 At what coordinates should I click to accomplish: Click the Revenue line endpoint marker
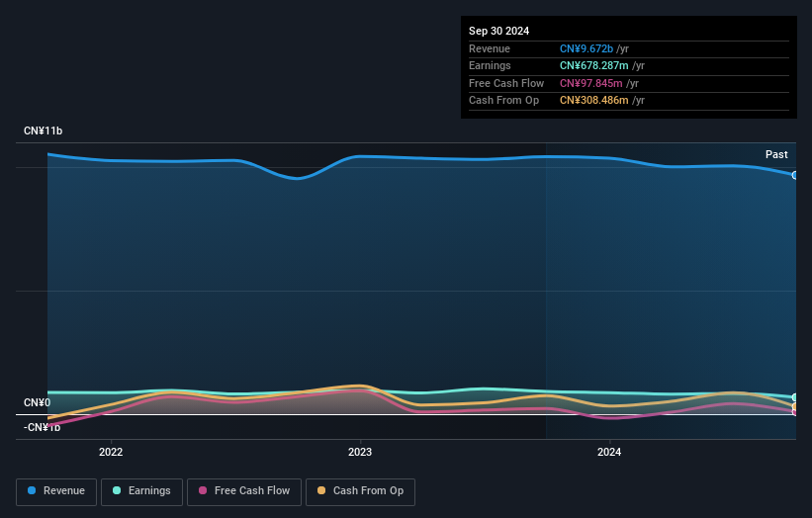[795, 175]
